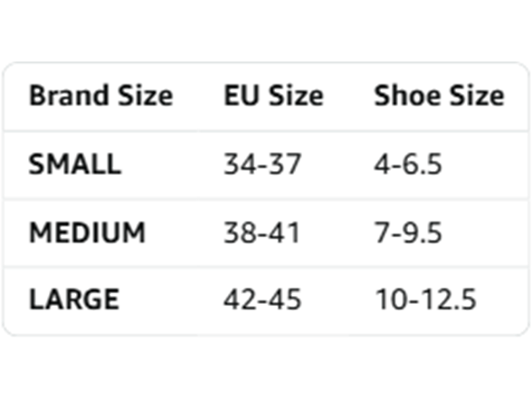
Task: Click the word Brand in header
Action: coord(69,96)
